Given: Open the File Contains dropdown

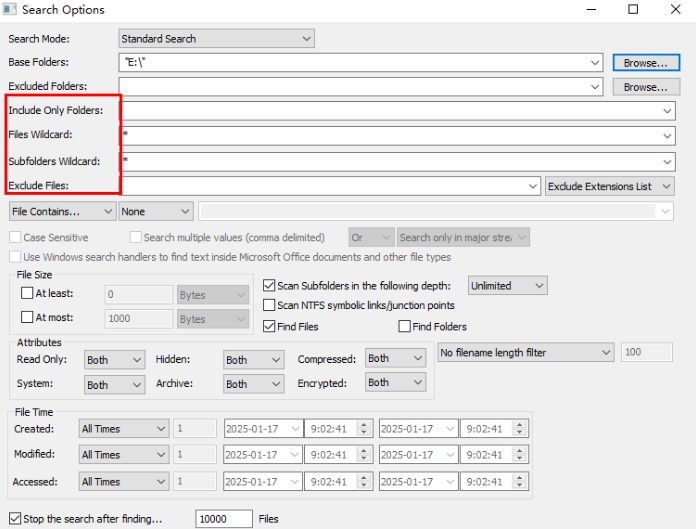Looking at the screenshot, I should (x=61, y=211).
